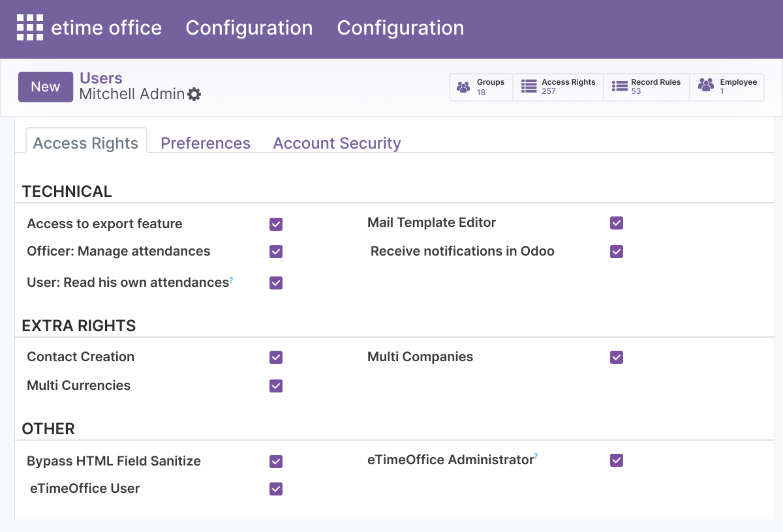
Task: Open the help tooltip beside eTimeOffice Administrator
Action: 536,456
